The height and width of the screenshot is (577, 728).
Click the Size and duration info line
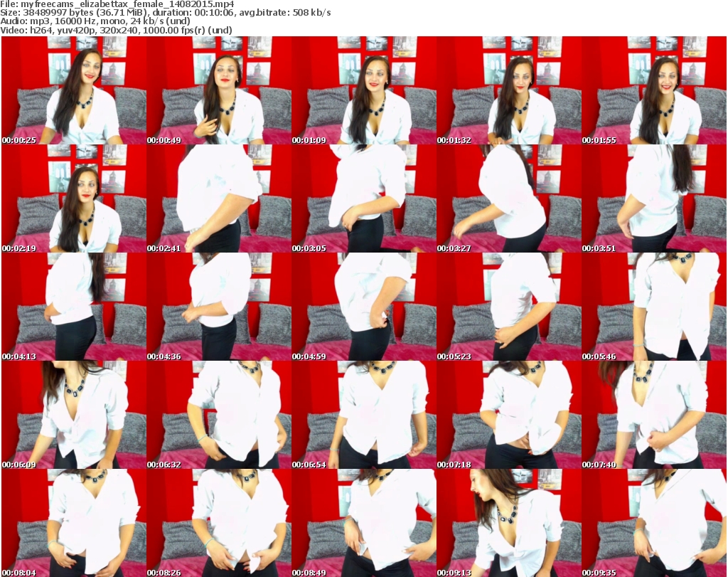(x=166, y=13)
